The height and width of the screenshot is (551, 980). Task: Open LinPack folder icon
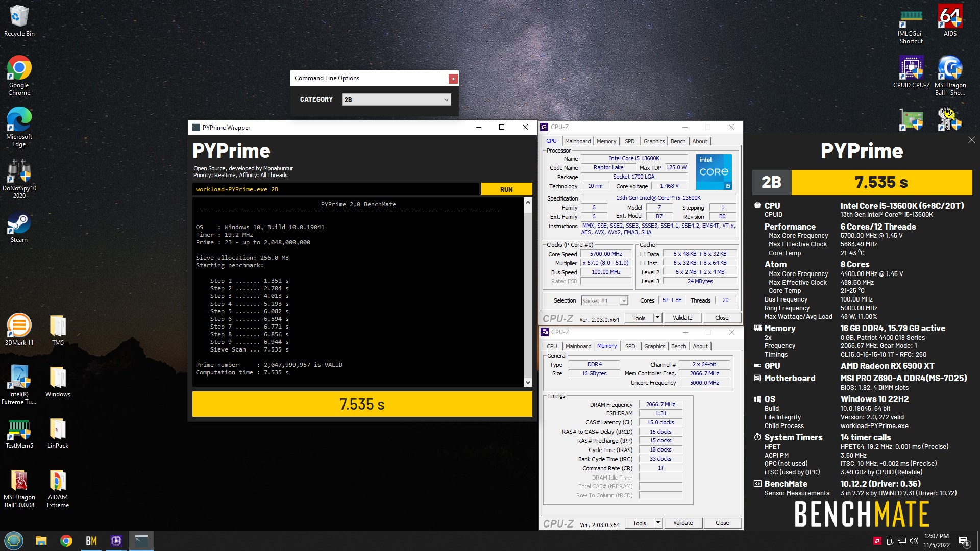click(58, 434)
